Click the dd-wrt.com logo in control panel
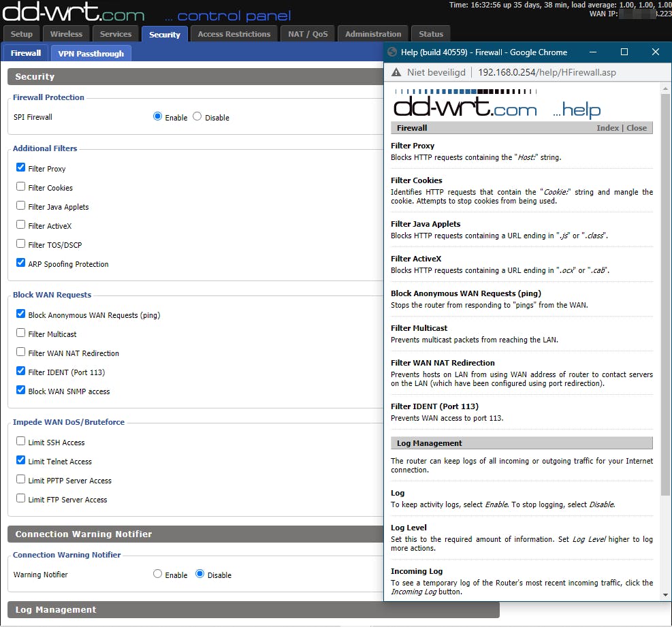 coord(74,12)
